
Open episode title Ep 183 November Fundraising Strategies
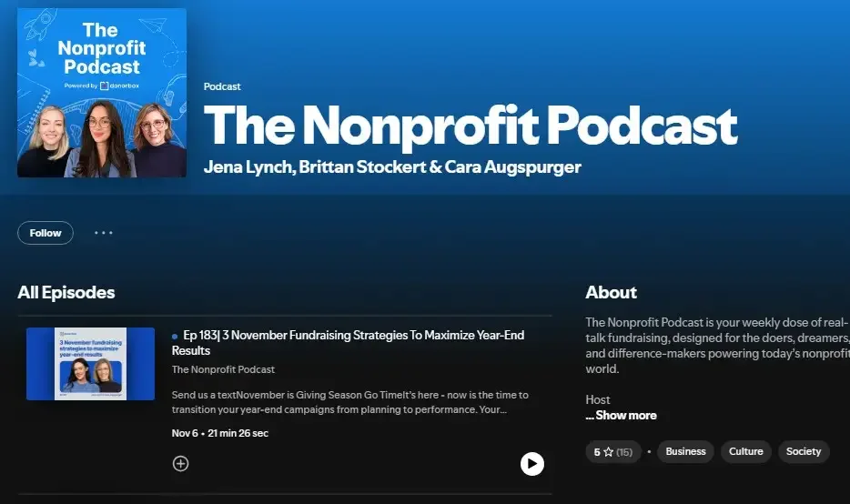(348, 342)
